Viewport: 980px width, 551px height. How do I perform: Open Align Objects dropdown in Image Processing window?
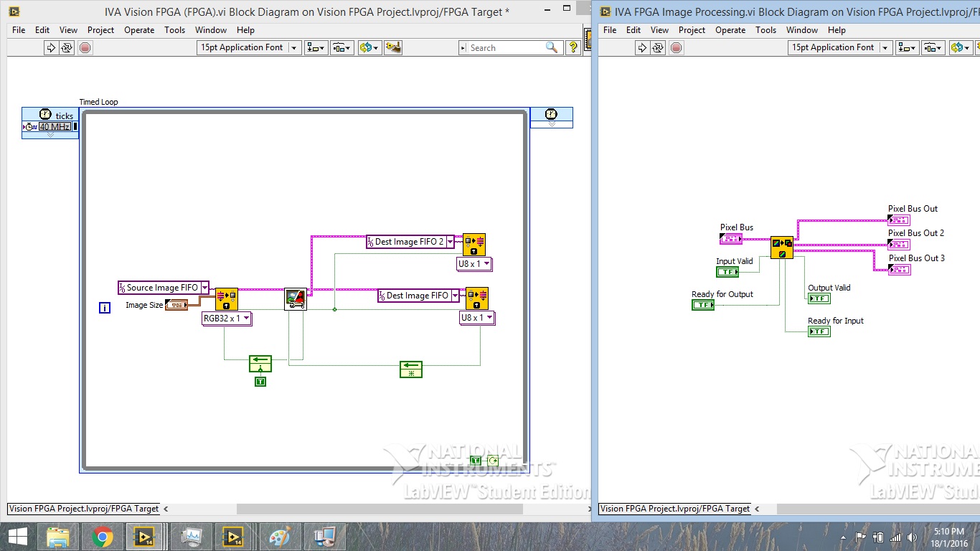(x=908, y=47)
